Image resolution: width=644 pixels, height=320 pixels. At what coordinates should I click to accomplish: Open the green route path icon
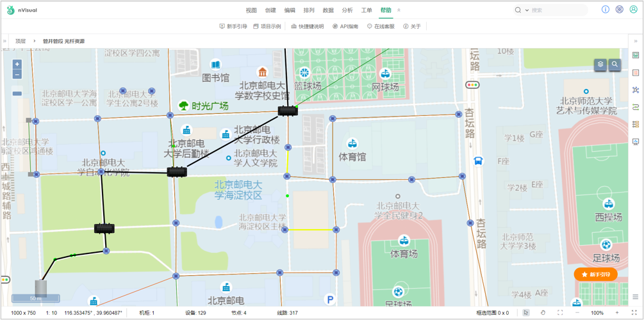(636, 107)
